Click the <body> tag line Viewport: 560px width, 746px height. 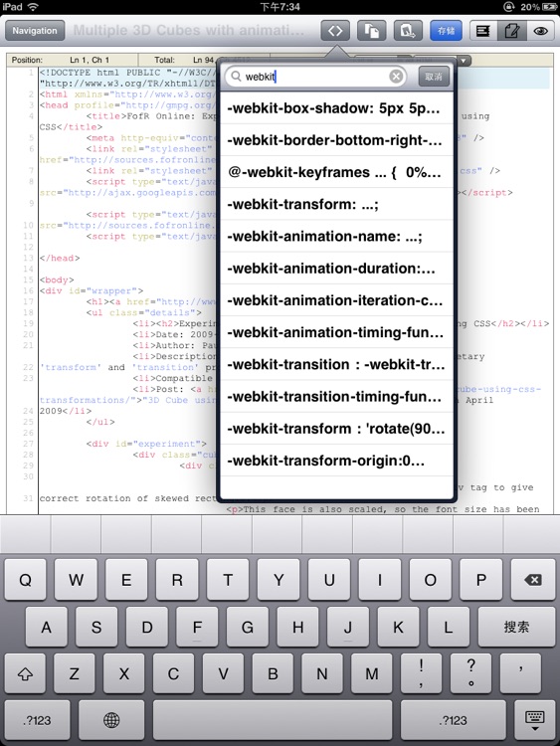click(57, 280)
